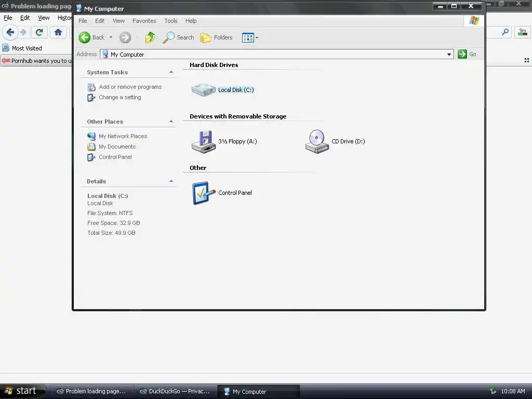Open browser View menu

(44, 18)
